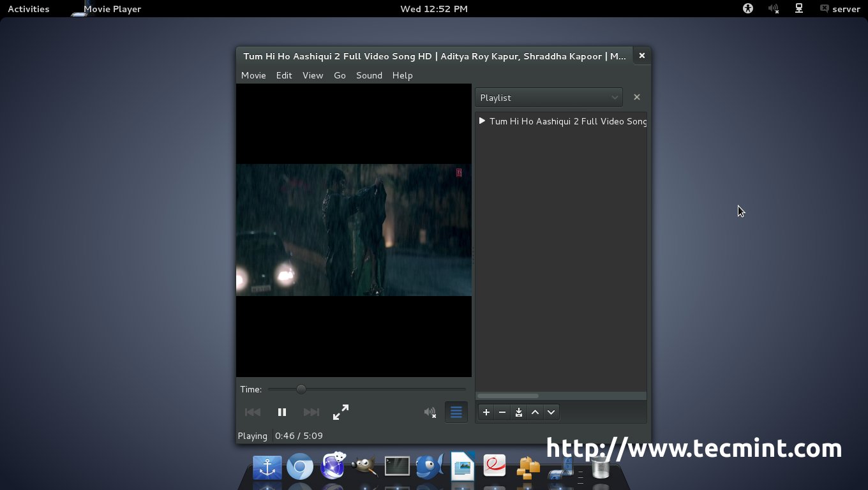Open the View menu
868x490 pixels.
coord(312,75)
